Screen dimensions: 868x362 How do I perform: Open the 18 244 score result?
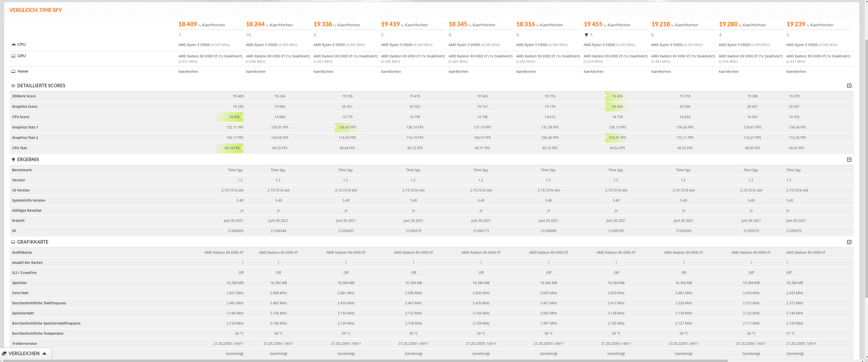point(255,24)
